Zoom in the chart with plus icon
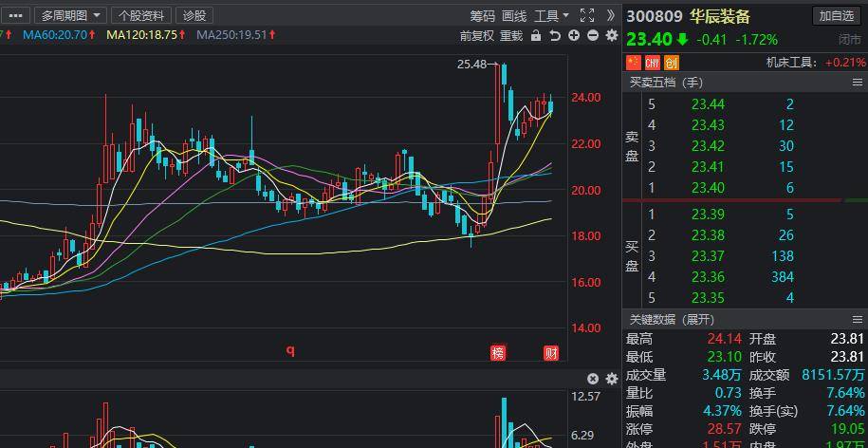The width and height of the screenshot is (868, 448). click(575, 36)
